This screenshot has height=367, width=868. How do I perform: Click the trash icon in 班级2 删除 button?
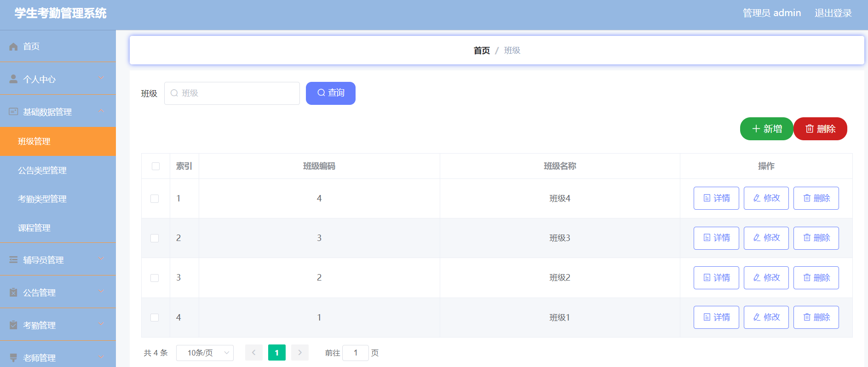pyautogui.click(x=807, y=278)
